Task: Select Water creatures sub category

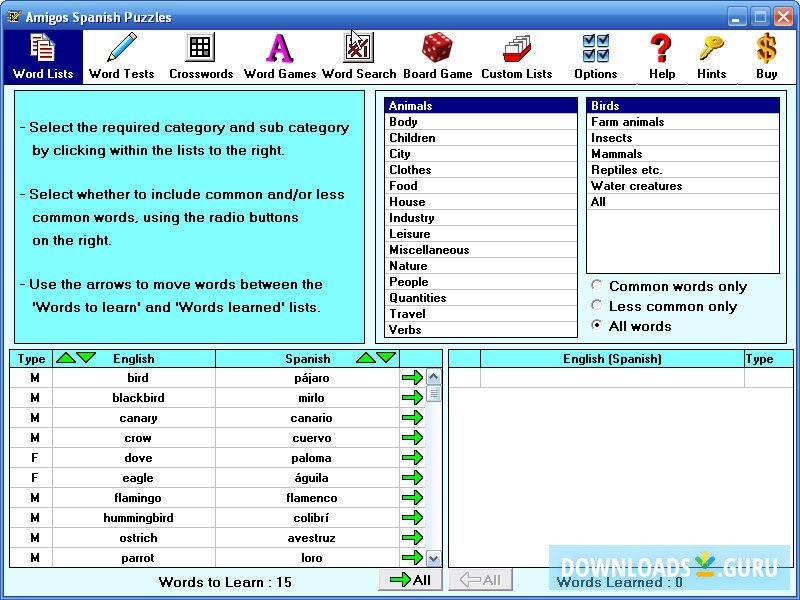Action: click(x=683, y=186)
